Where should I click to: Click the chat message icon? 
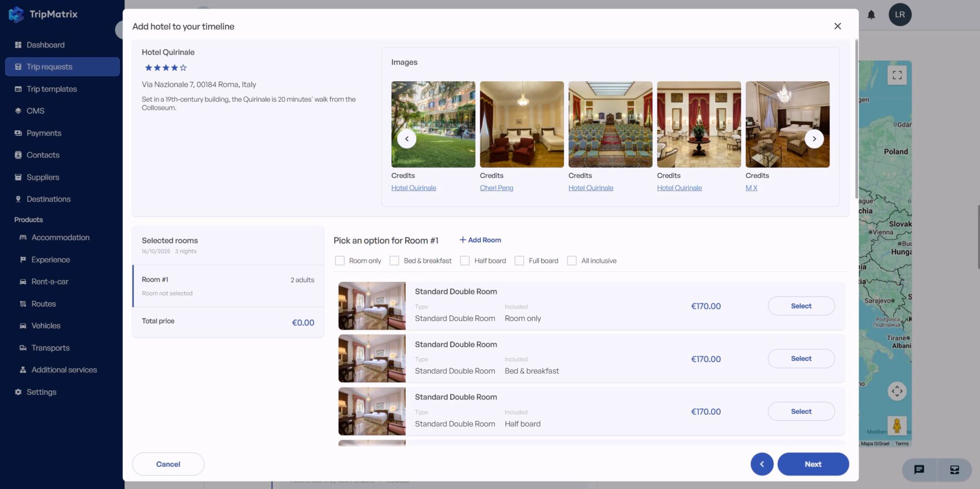(x=919, y=470)
